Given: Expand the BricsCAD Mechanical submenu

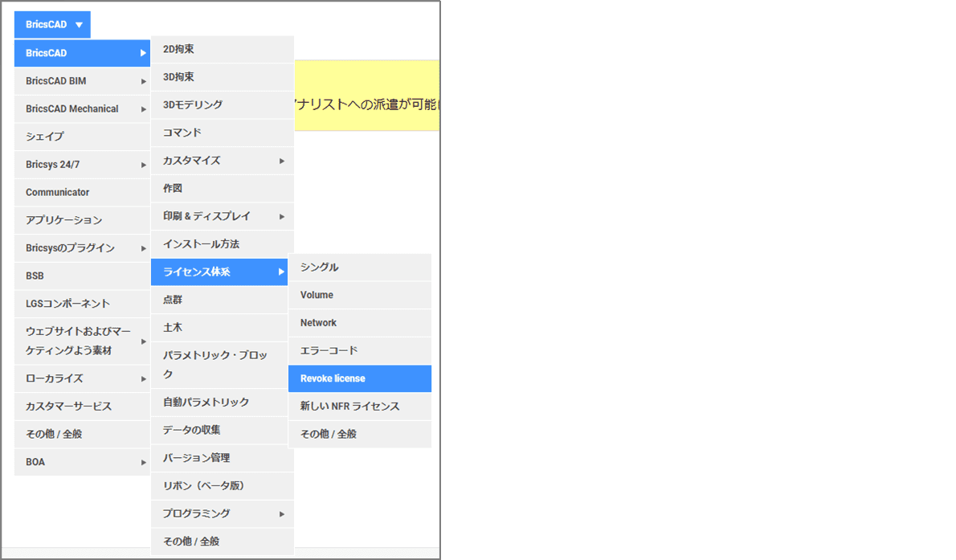Looking at the screenshot, I should click(80, 108).
